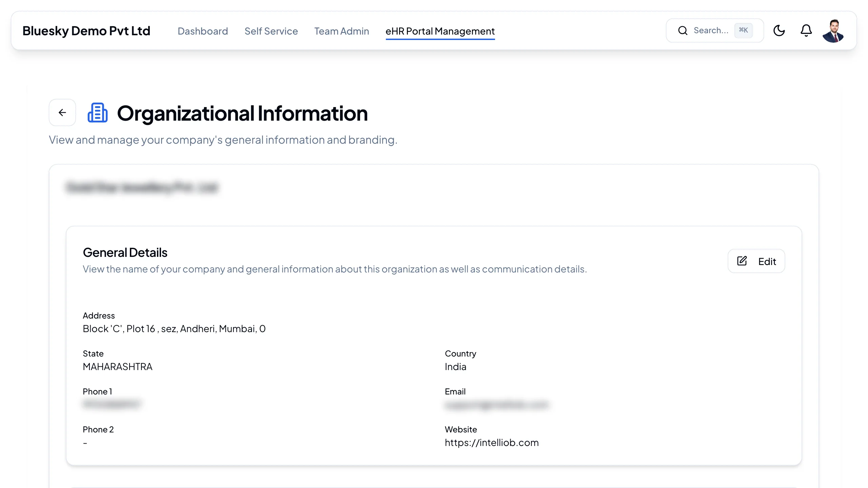
Task: Click the India country value
Action: 455,367
